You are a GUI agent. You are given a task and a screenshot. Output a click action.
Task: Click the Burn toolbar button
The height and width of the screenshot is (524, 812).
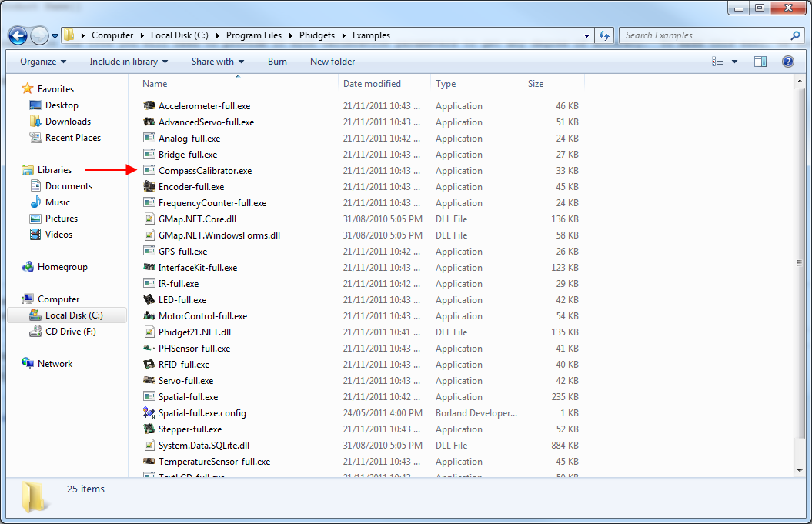click(277, 62)
